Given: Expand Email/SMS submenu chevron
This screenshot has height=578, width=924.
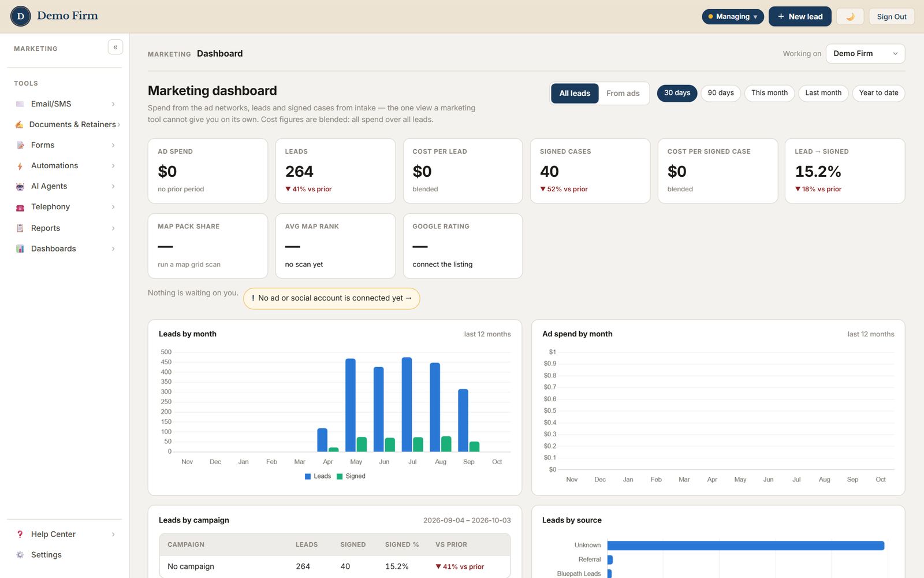Looking at the screenshot, I should [x=113, y=104].
